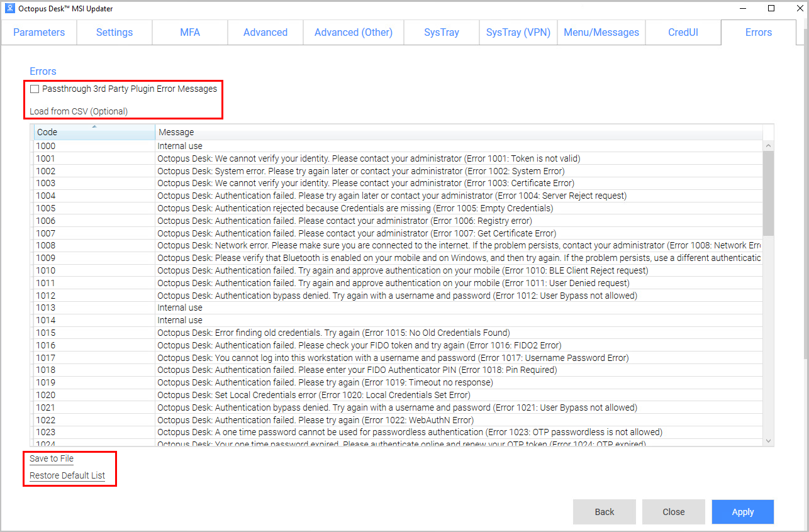Image resolution: width=809 pixels, height=532 pixels.
Task: Select code 1001 cell
Action: point(94,158)
